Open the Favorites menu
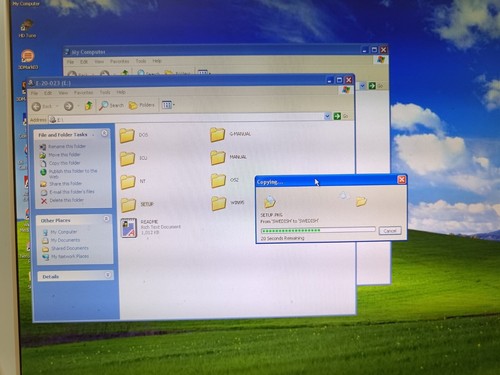Image resolution: width=500 pixels, height=375 pixels. (x=83, y=93)
